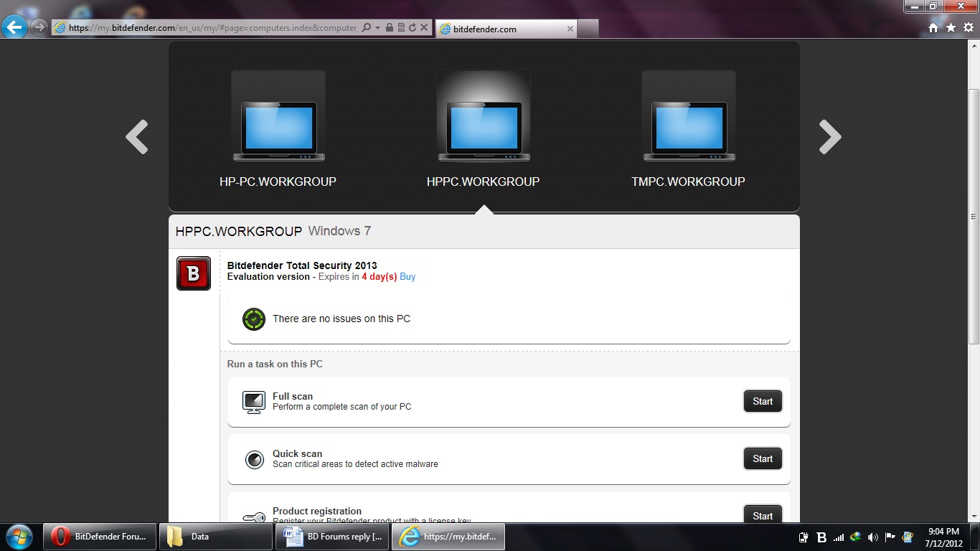Click 'There are no issues on this PC'

[341, 319]
